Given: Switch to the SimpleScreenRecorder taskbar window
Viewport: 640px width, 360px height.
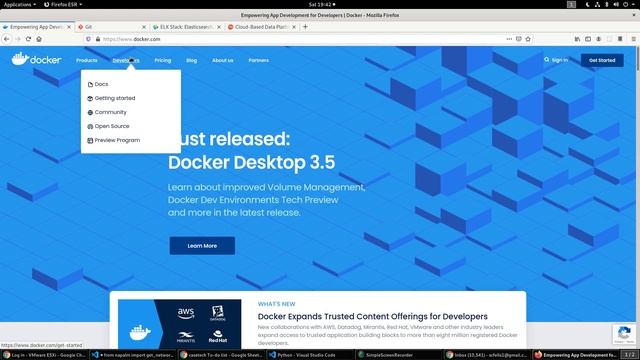Looking at the screenshot, I should (399, 355).
